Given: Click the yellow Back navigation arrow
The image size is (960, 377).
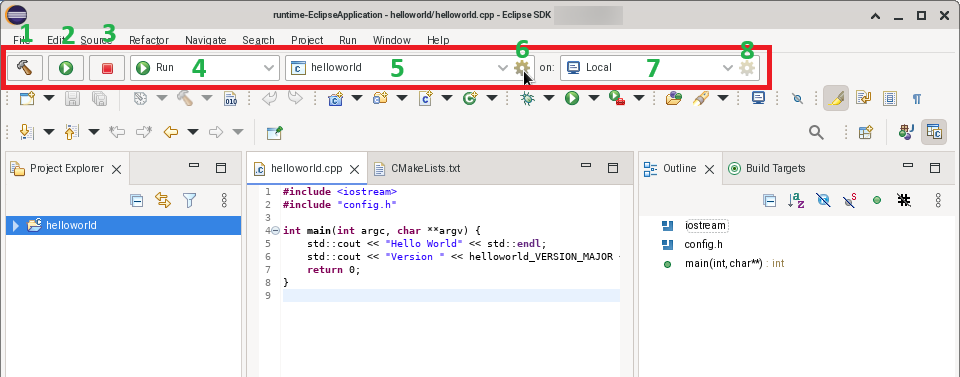Looking at the screenshot, I should 170,132.
